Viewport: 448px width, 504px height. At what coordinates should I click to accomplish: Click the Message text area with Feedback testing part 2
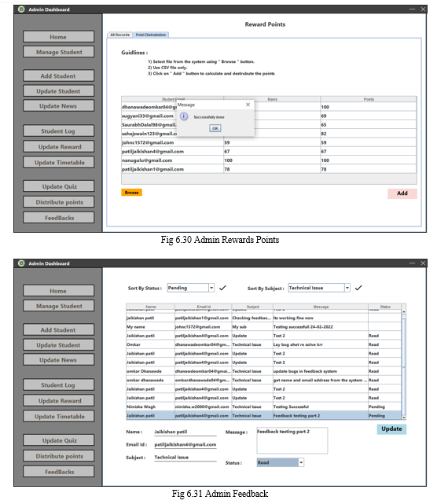(292, 440)
